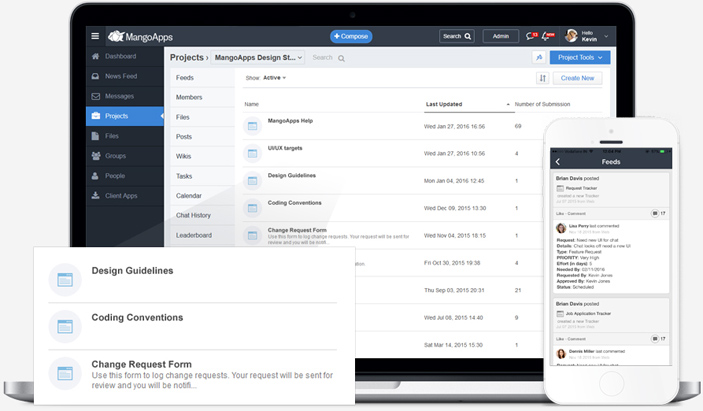Open Messages in sidebar
This screenshot has height=411, width=703.
[125, 96]
